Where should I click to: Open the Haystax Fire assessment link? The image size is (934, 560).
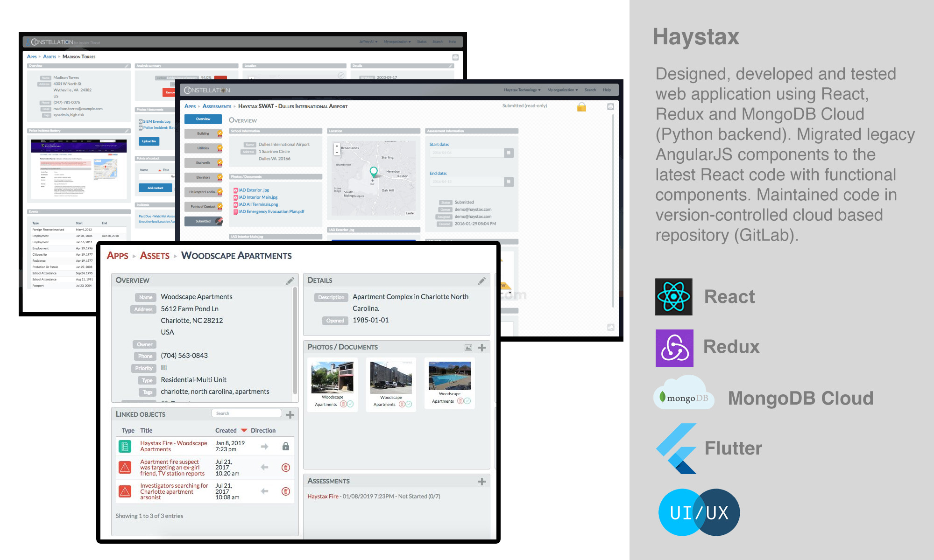point(323,497)
